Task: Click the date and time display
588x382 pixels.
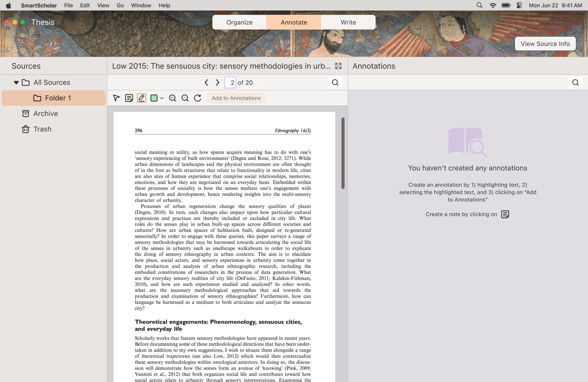Action: point(555,5)
